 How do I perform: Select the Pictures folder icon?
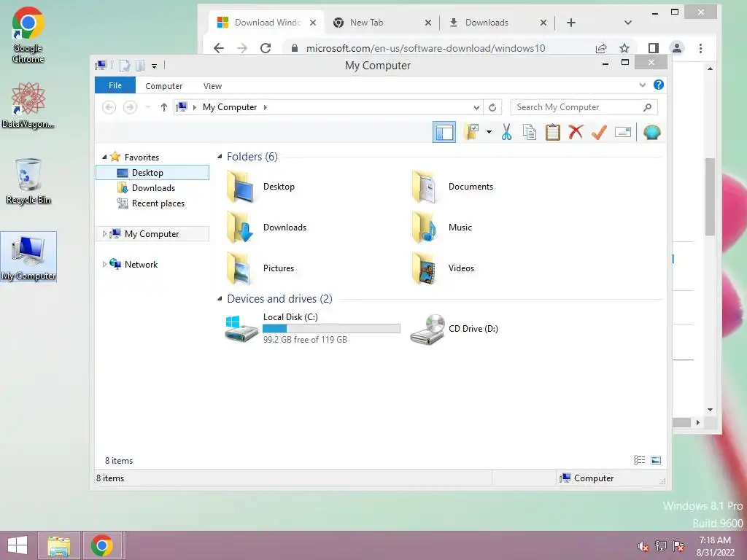click(x=239, y=268)
